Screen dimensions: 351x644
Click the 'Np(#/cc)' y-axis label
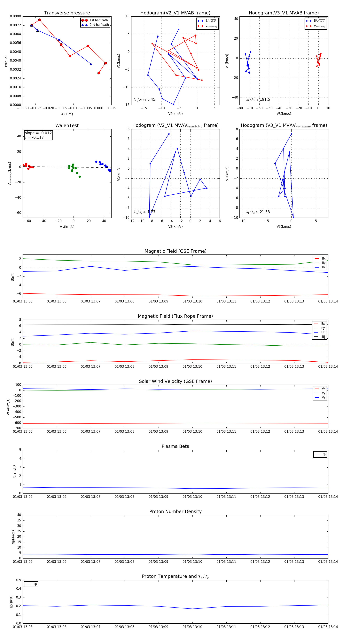(x=13, y=537)
